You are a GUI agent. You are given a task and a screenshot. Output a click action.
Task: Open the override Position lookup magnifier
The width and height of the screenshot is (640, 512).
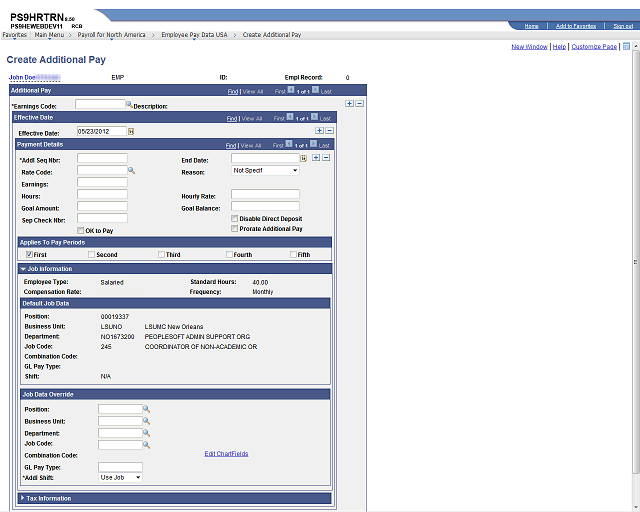coord(147,409)
